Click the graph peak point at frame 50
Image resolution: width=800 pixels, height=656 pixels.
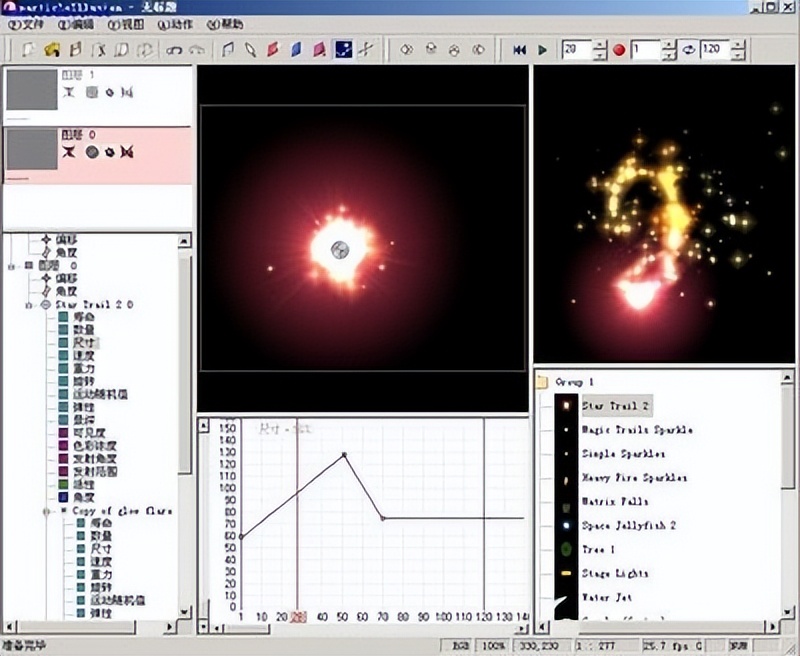(x=344, y=455)
